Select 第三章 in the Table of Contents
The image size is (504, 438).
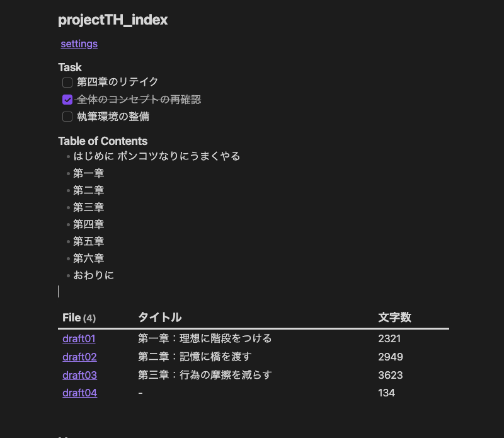coord(88,207)
